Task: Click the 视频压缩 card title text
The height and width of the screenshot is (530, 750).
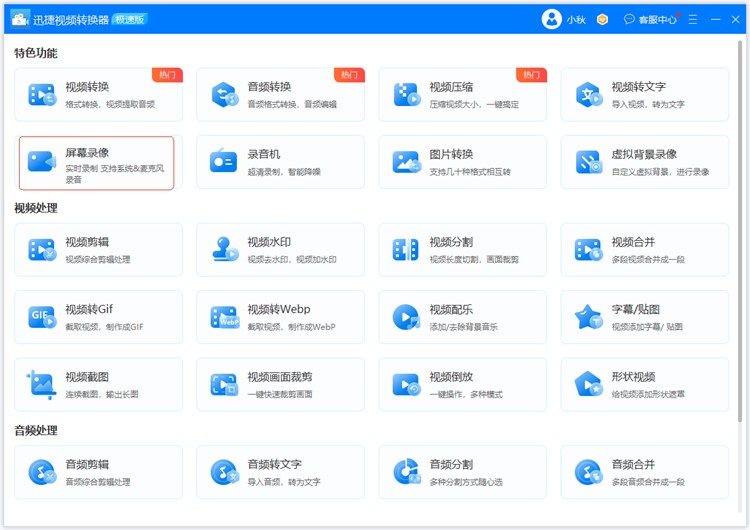Action: click(451, 87)
